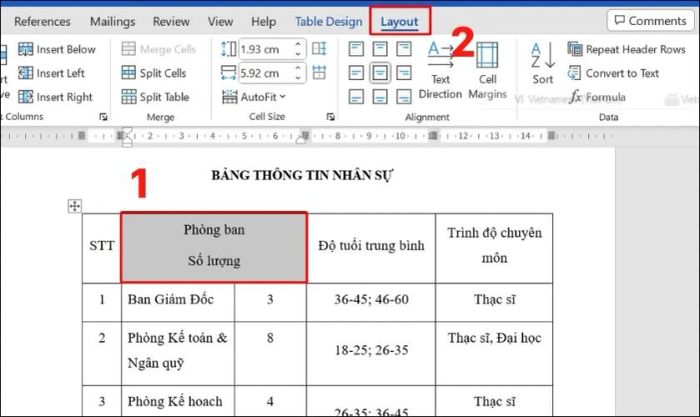Click the 36-45; 46-60 cell

point(371,302)
